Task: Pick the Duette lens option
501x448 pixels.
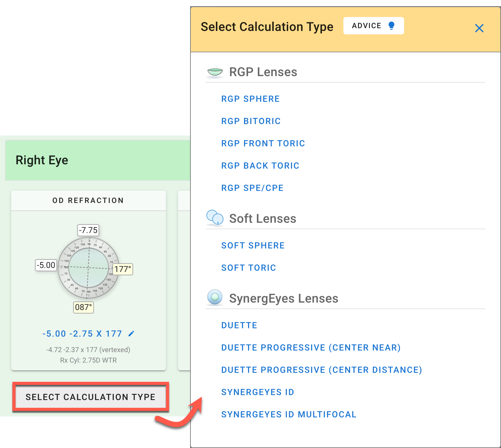Action: [x=239, y=325]
